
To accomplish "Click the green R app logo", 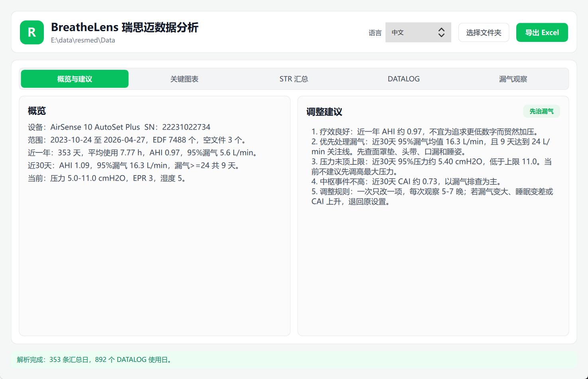I will 32,32.
